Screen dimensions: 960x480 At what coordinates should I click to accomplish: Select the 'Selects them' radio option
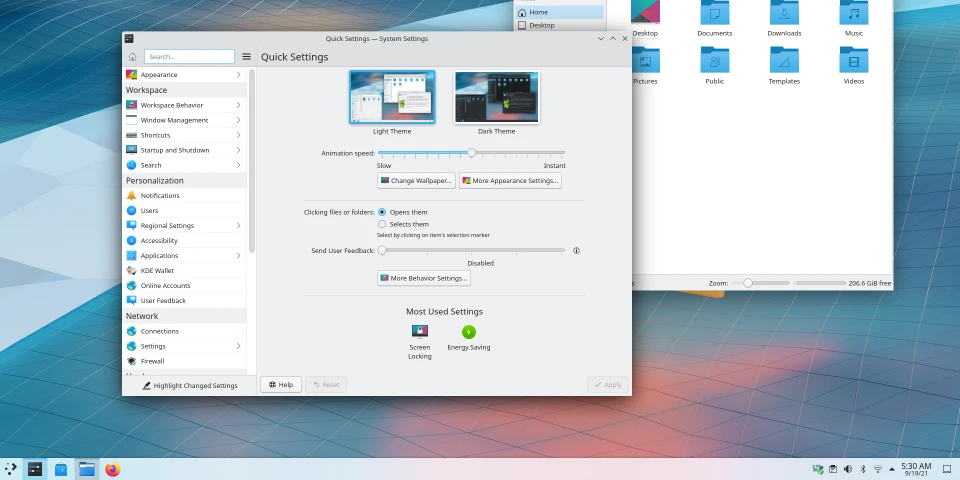point(382,224)
